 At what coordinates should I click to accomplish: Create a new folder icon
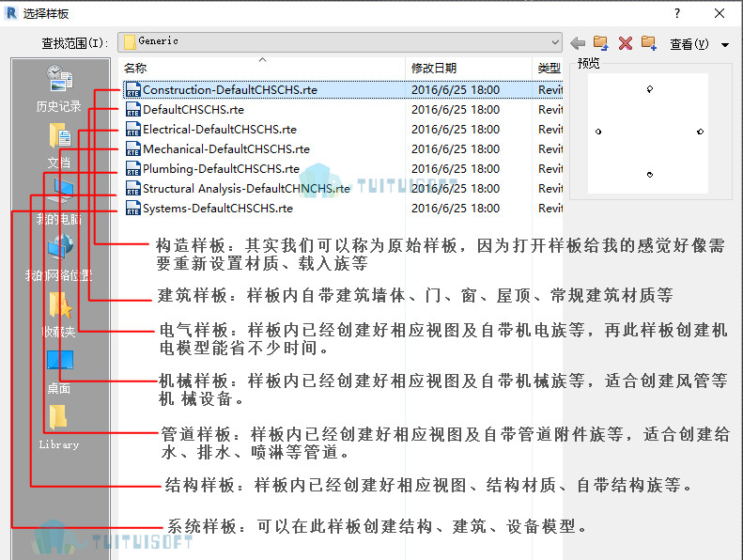pyautogui.click(x=649, y=43)
